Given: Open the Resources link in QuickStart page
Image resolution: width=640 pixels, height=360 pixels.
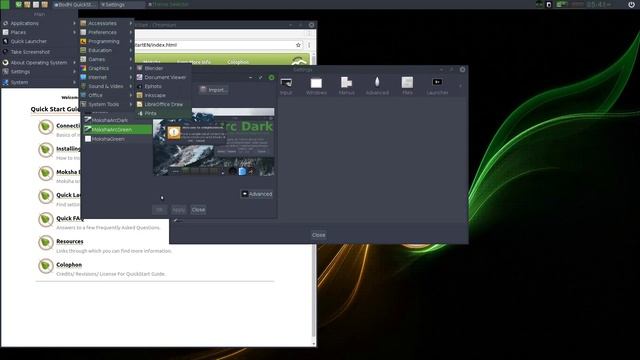Looking at the screenshot, I should [x=70, y=242].
